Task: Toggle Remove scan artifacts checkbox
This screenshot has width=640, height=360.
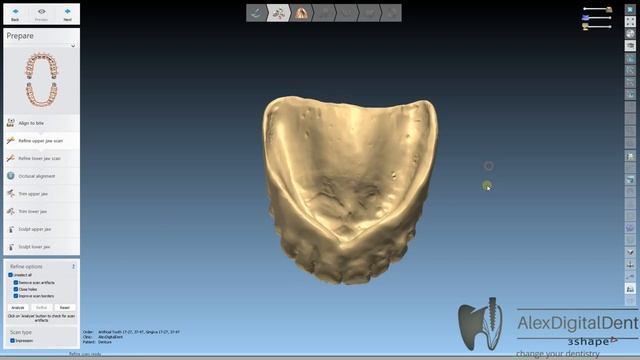Action: pyautogui.click(x=16, y=282)
